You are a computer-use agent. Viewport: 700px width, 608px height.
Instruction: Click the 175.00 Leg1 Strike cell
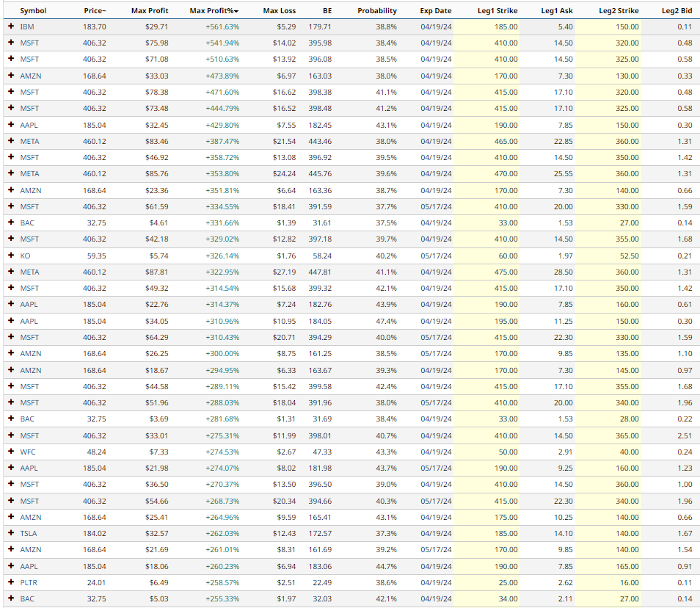506,517
